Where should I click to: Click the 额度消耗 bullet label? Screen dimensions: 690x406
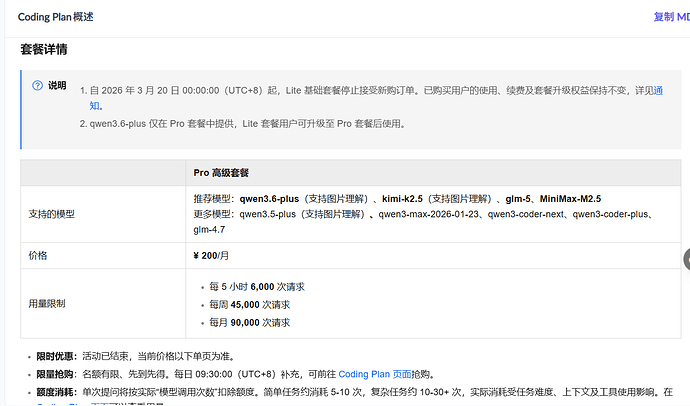coord(55,392)
